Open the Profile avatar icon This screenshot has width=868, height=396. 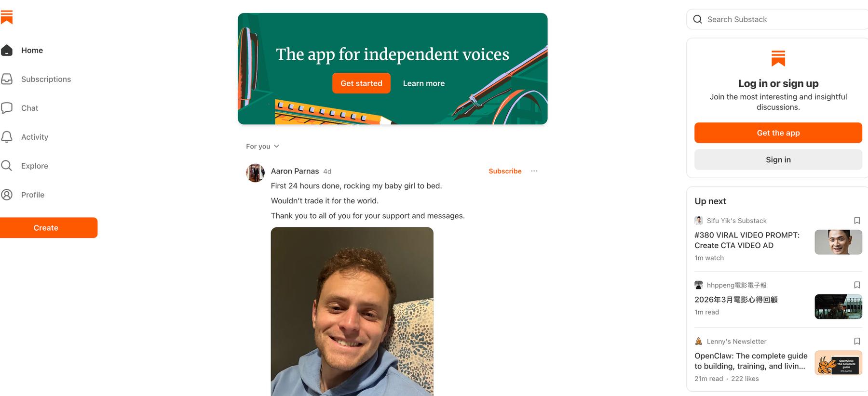(7, 195)
